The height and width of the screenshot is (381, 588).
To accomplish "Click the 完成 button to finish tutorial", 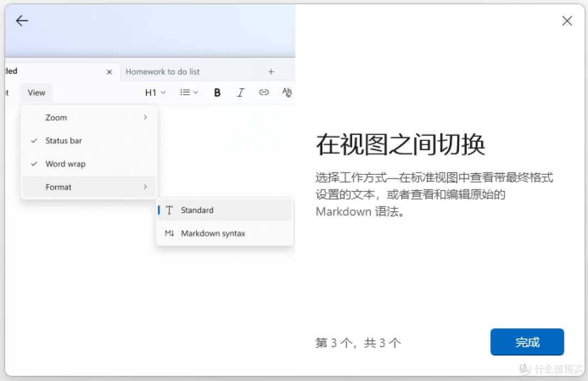I will pyautogui.click(x=526, y=342).
